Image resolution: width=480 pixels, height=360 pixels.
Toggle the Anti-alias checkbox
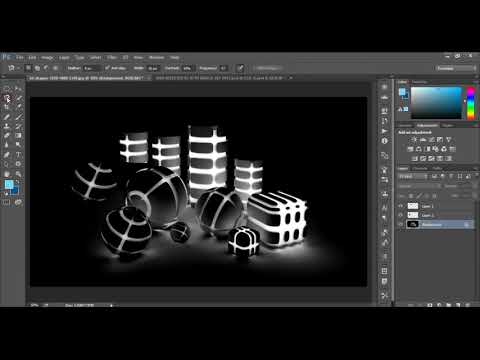coord(107,68)
